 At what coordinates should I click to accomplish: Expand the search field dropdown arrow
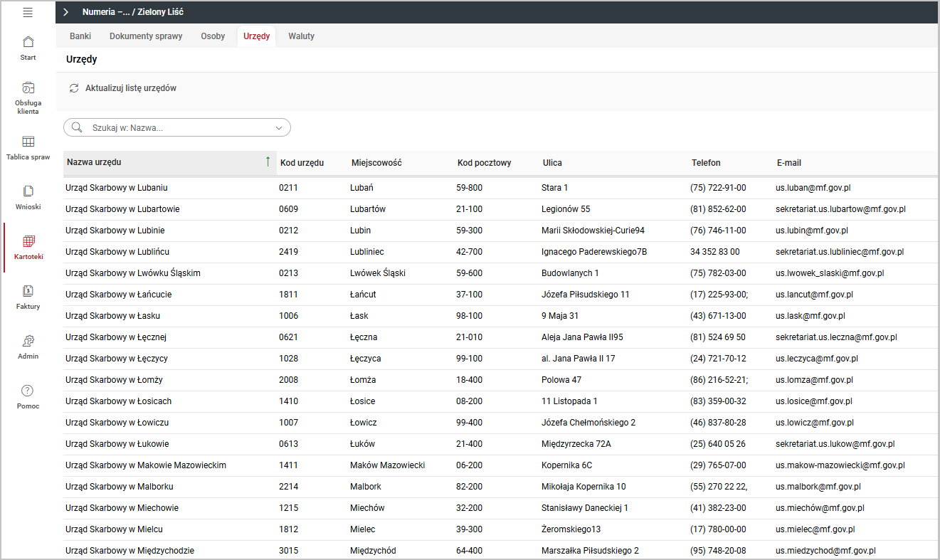click(x=278, y=128)
